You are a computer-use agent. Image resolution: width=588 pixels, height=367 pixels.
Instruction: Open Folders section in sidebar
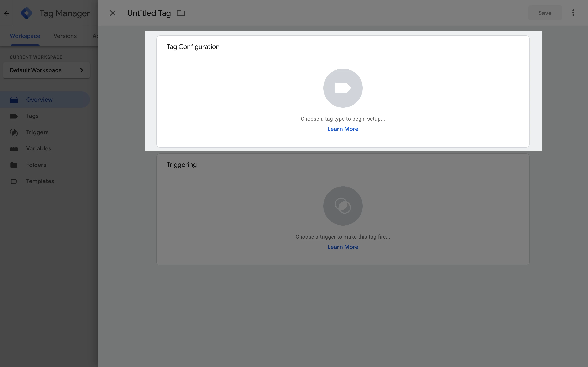point(36,165)
